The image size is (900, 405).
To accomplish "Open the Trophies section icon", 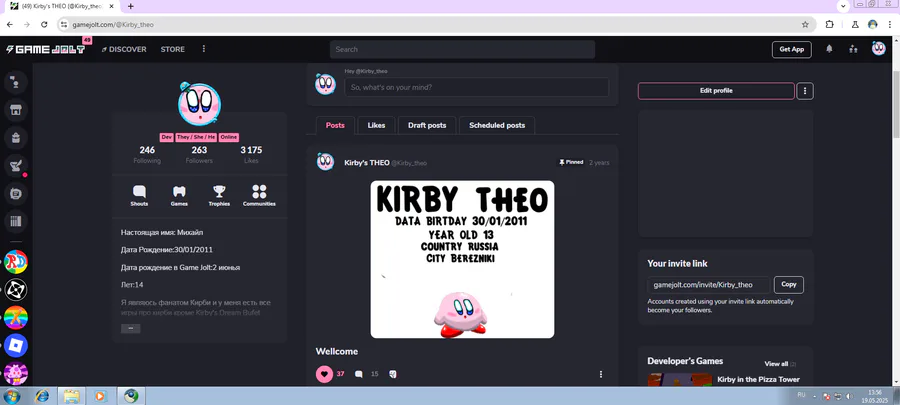I will [219, 195].
